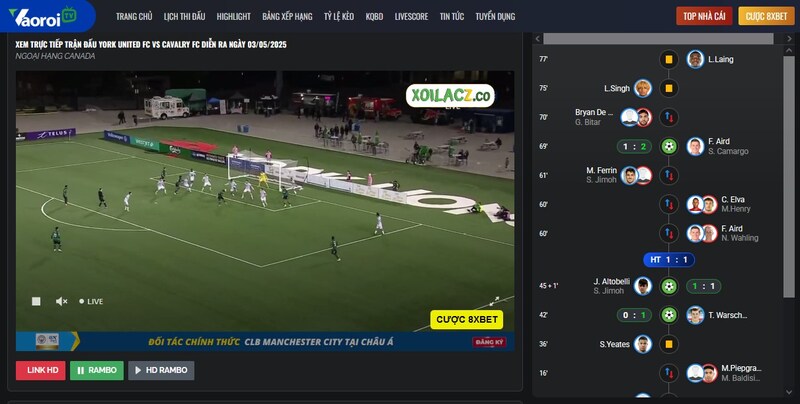Click the 69' goal ball icon
Viewport: 800px width, 404px height.
tap(669, 146)
